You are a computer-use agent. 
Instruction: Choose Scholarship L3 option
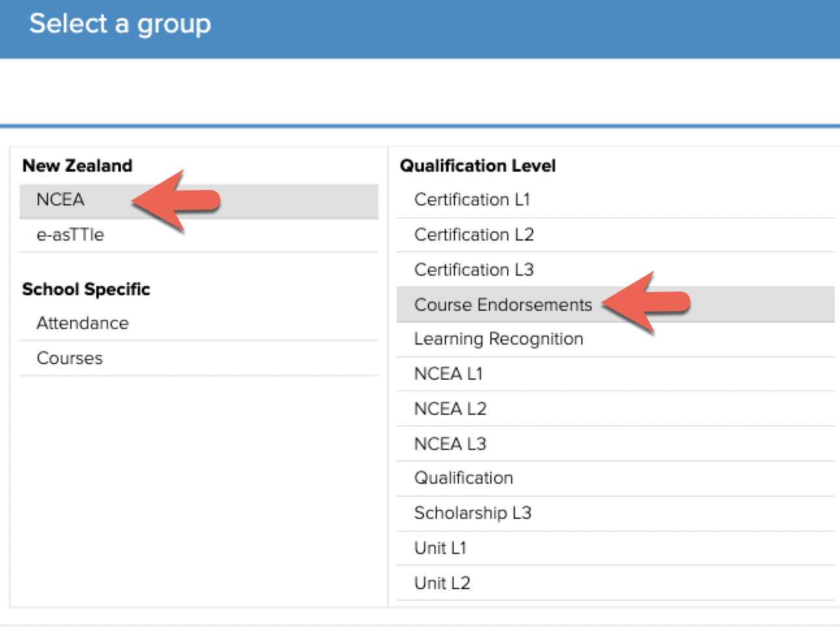click(473, 513)
